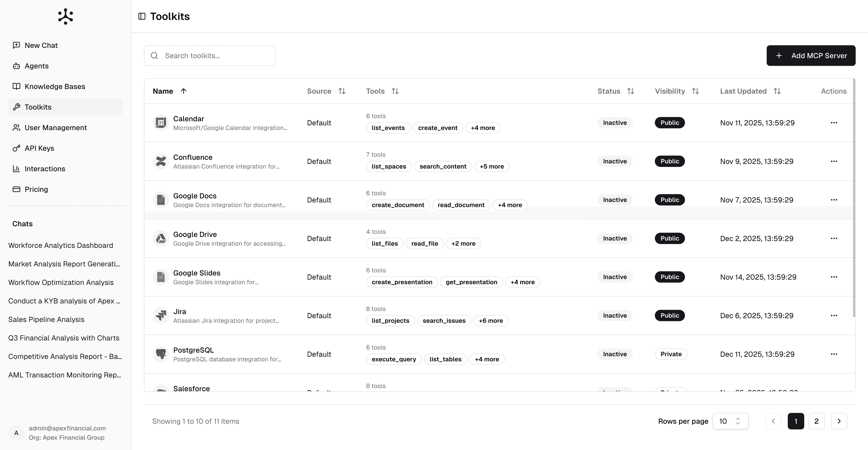Open Interactions page
Image resolution: width=868 pixels, height=450 pixels.
(x=65, y=169)
